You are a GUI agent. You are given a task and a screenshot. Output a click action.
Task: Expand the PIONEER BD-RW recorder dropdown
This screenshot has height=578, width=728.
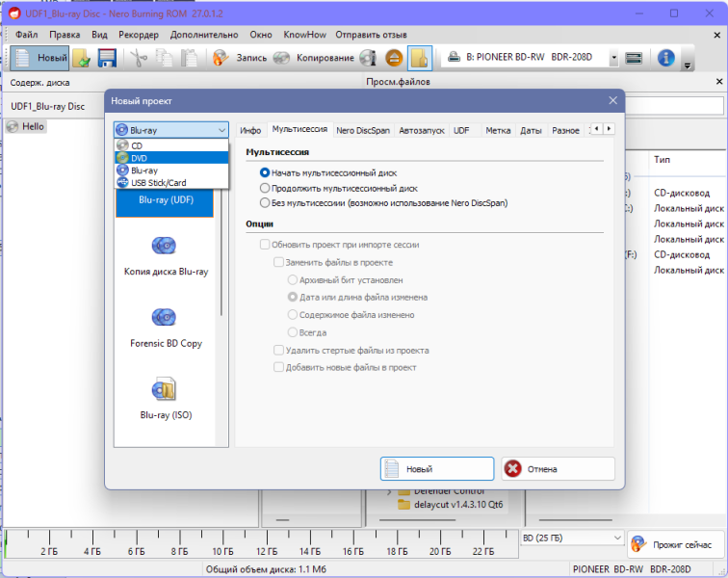pyautogui.click(x=613, y=58)
